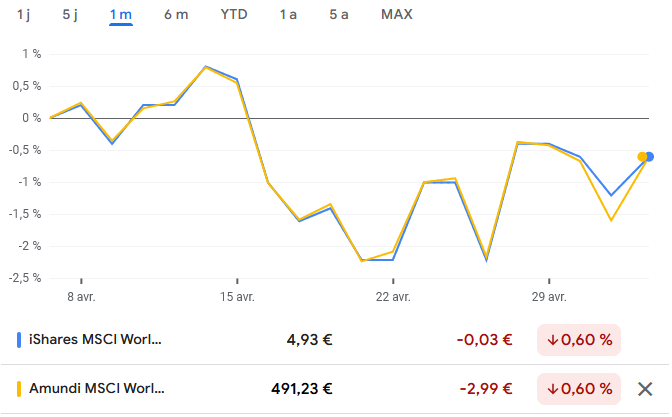
Task: Click the blue endpoint dot on chart
Action: [650, 156]
